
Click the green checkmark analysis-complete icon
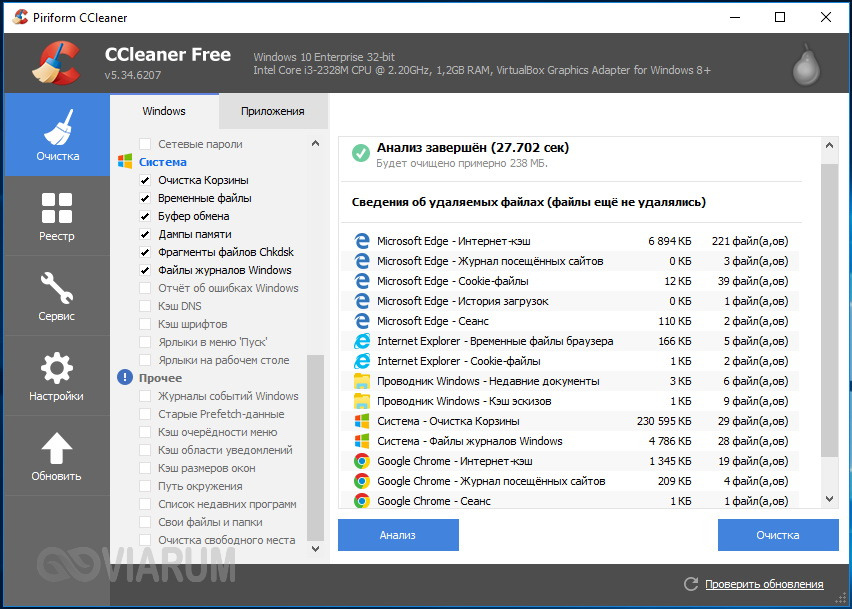[x=361, y=153]
